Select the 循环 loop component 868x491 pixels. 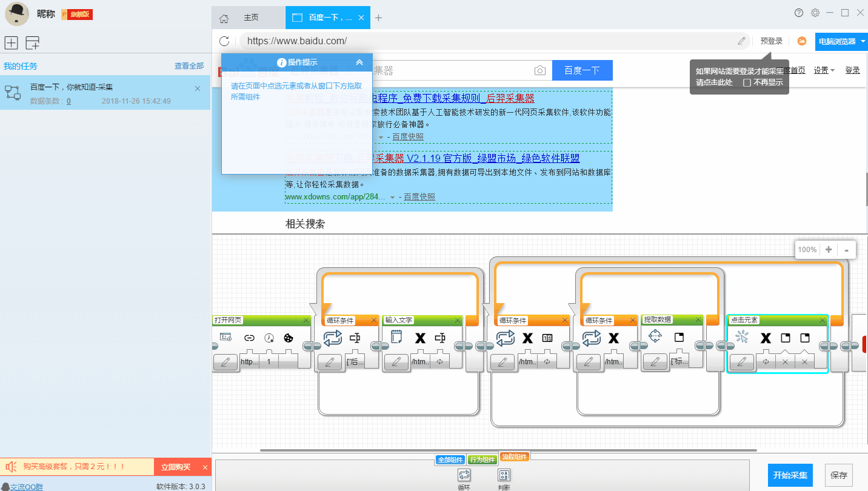(x=464, y=479)
